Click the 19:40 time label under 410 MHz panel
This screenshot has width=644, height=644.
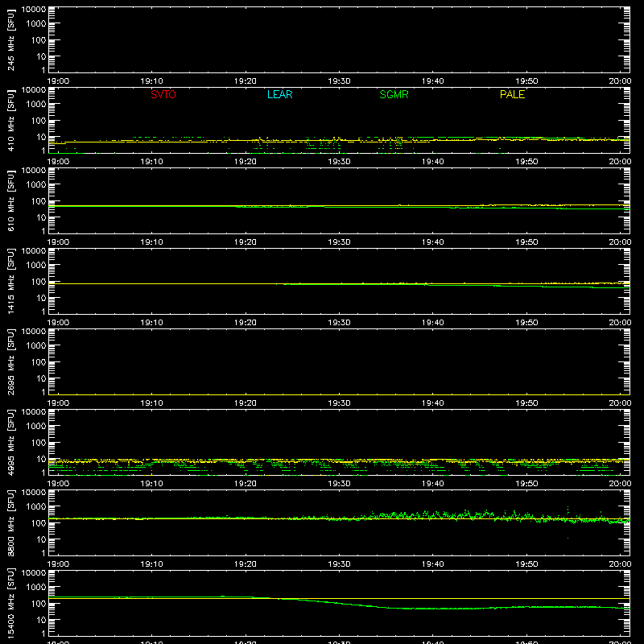[433, 162]
